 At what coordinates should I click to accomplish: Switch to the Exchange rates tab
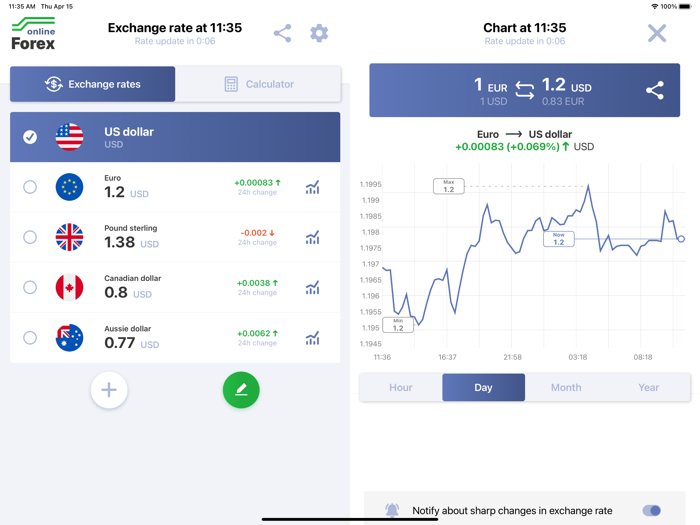point(92,84)
